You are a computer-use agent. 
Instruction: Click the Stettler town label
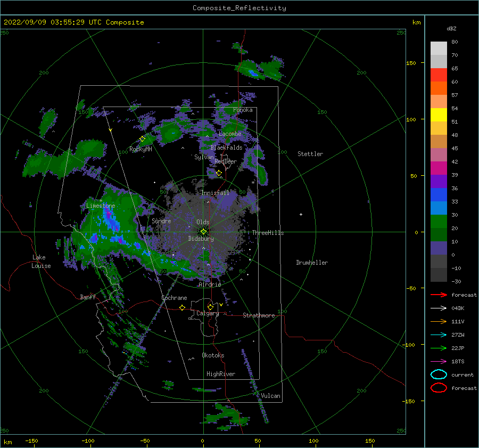tap(310, 154)
